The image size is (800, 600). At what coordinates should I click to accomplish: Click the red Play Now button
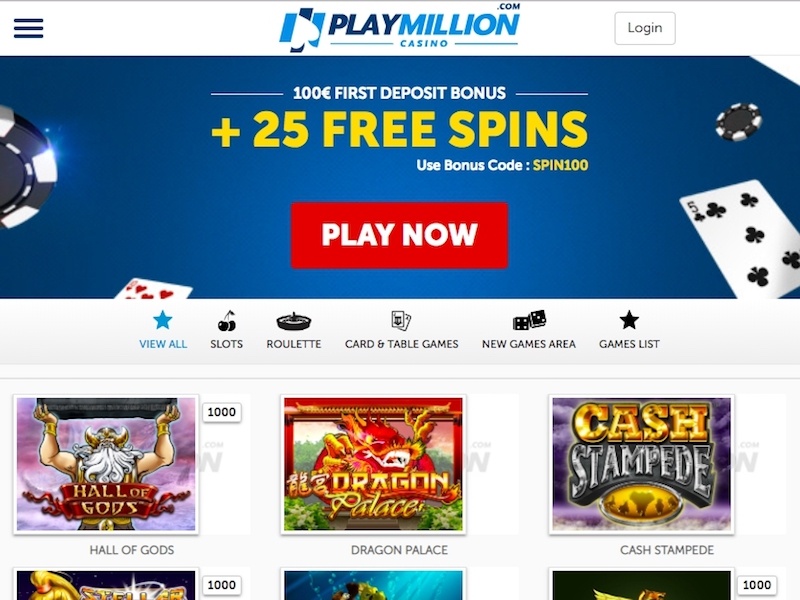click(x=399, y=235)
